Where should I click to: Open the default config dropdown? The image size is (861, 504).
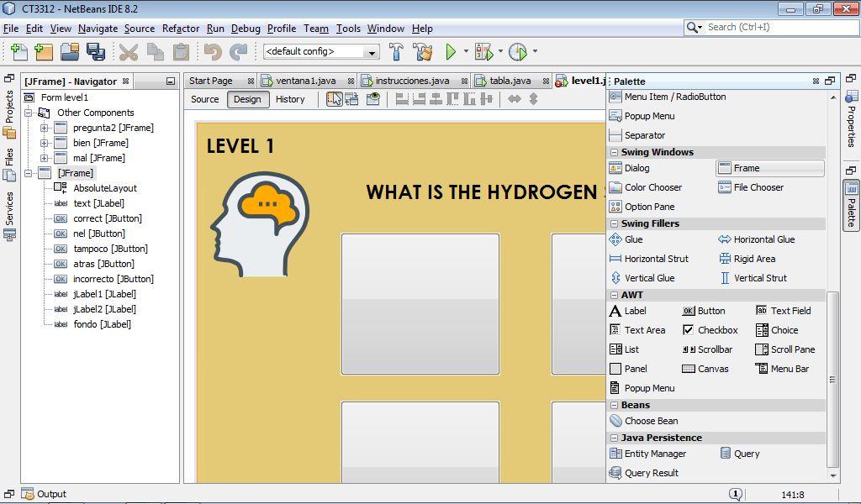[x=372, y=52]
